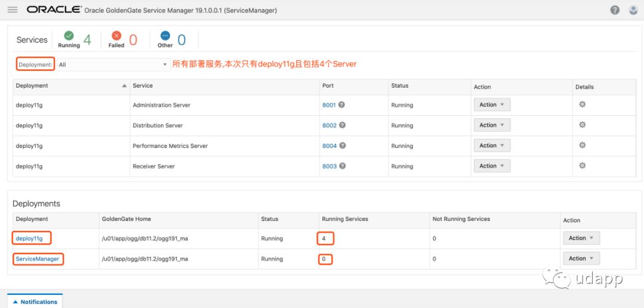Open the ServiceManager deployment link
Viewport: 644px width, 308px height.
[38, 259]
